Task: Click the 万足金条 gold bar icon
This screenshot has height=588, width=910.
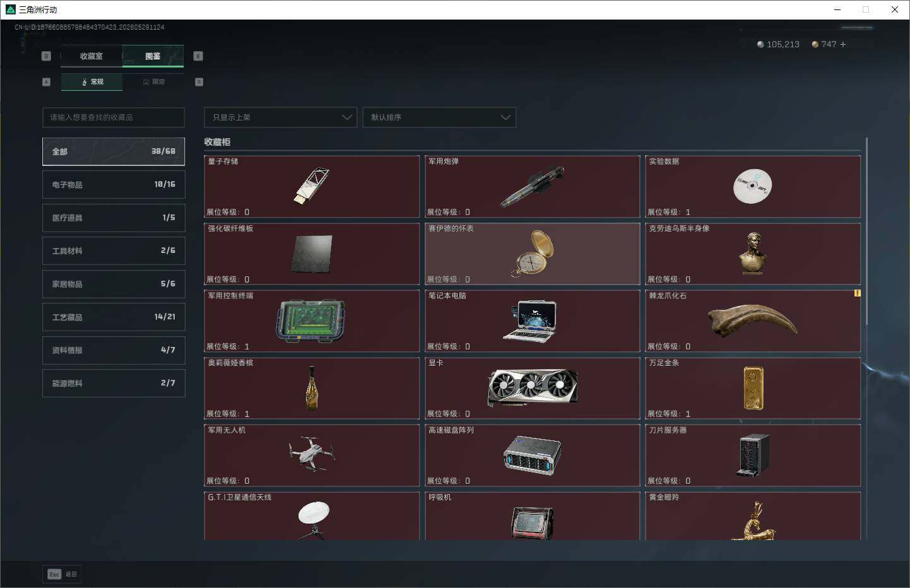Action: (753, 388)
